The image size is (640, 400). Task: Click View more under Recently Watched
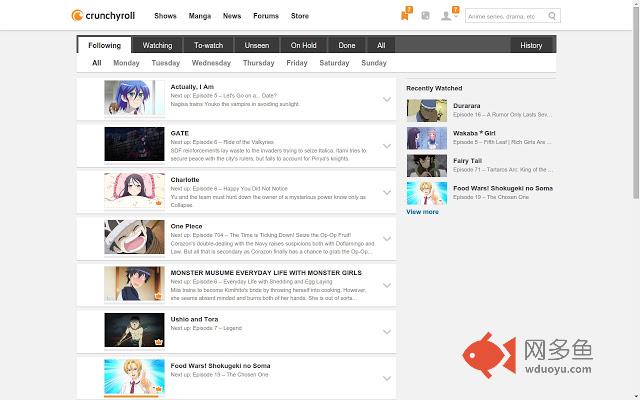(x=422, y=212)
